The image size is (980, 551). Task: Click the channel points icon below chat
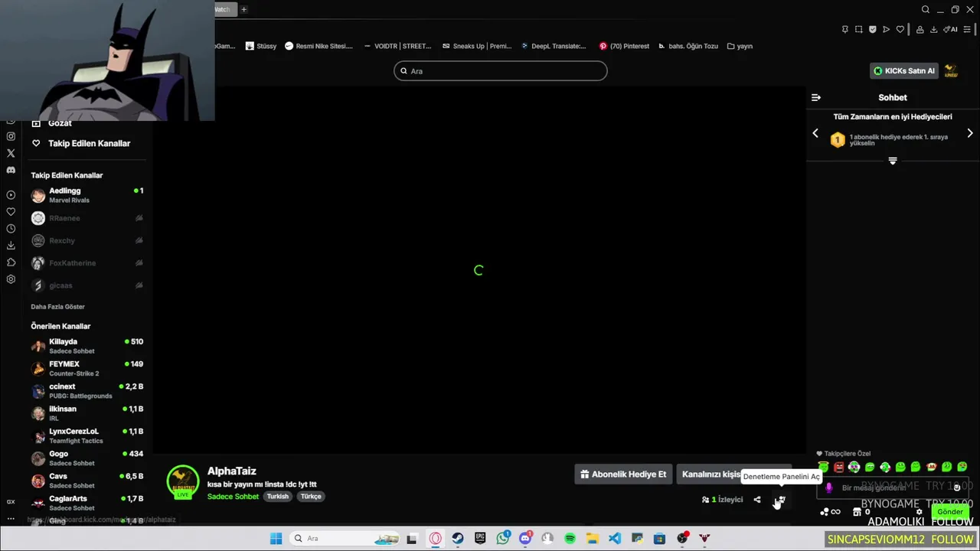(x=825, y=512)
